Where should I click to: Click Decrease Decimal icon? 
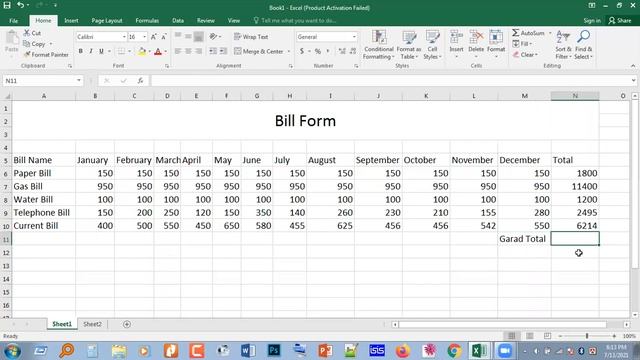pos(353,51)
